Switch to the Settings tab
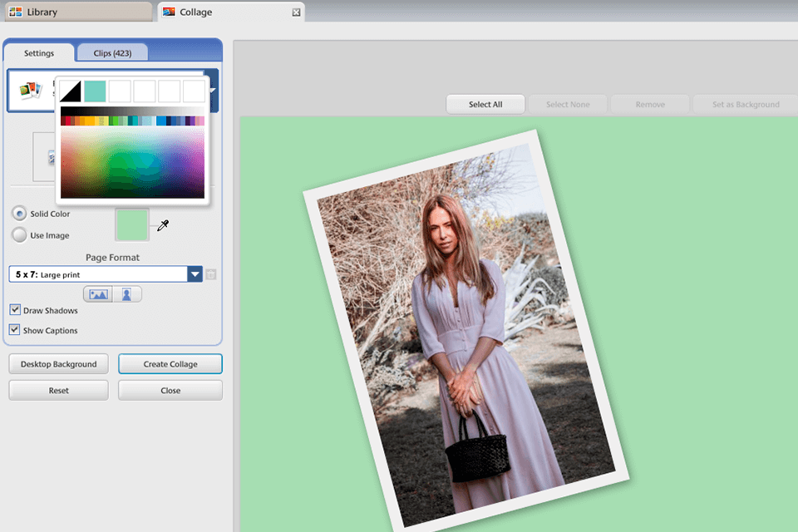 coord(38,52)
